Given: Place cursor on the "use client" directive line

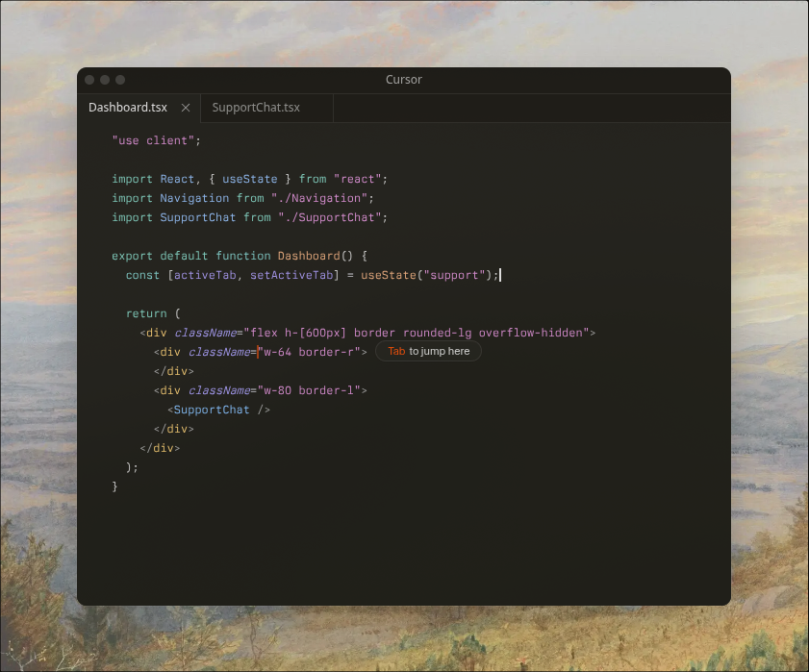Looking at the screenshot, I should click(156, 140).
